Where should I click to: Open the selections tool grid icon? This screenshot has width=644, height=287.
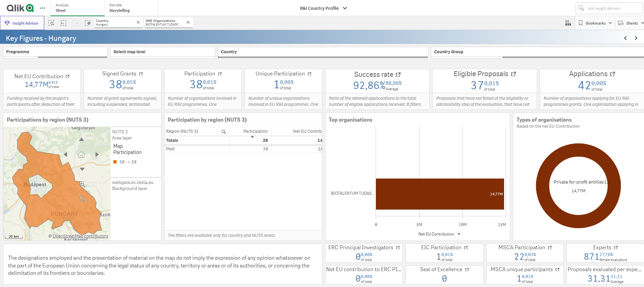point(568,23)
